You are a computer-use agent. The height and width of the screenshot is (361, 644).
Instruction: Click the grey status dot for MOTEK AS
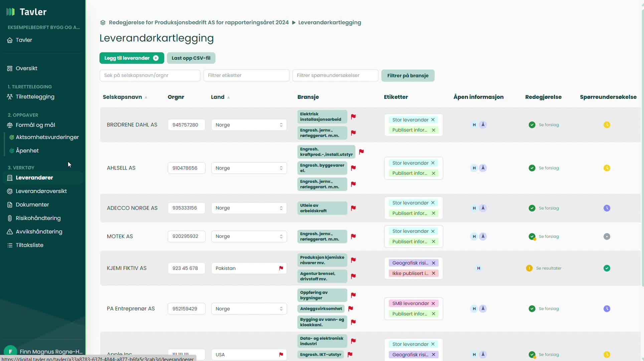[607, 236]
